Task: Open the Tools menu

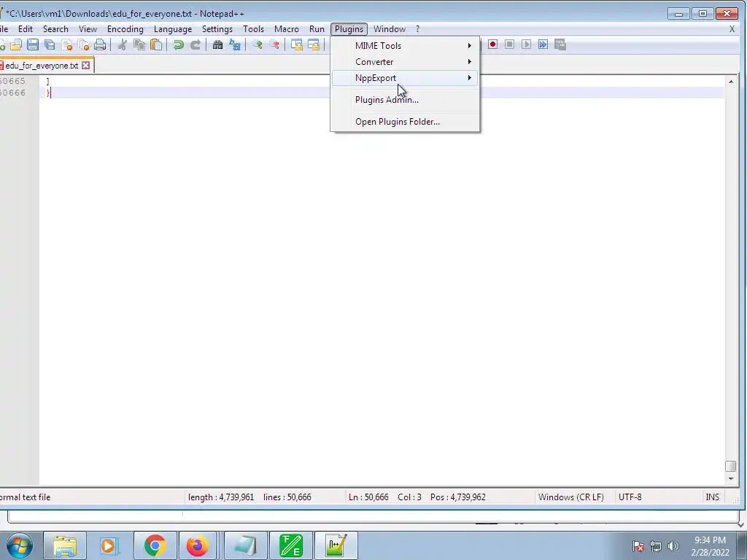Action: pyautogui.click(x=253, y=29)
